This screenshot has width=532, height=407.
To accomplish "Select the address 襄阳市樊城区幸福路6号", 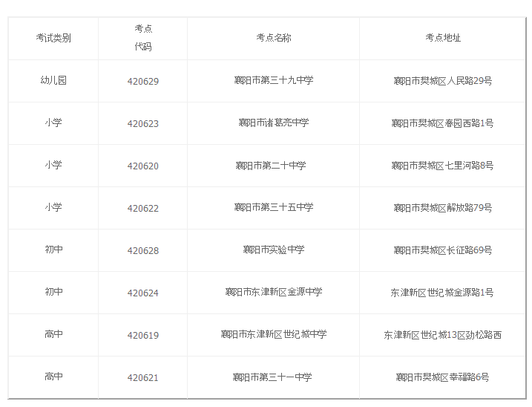I will pos(442,377).
